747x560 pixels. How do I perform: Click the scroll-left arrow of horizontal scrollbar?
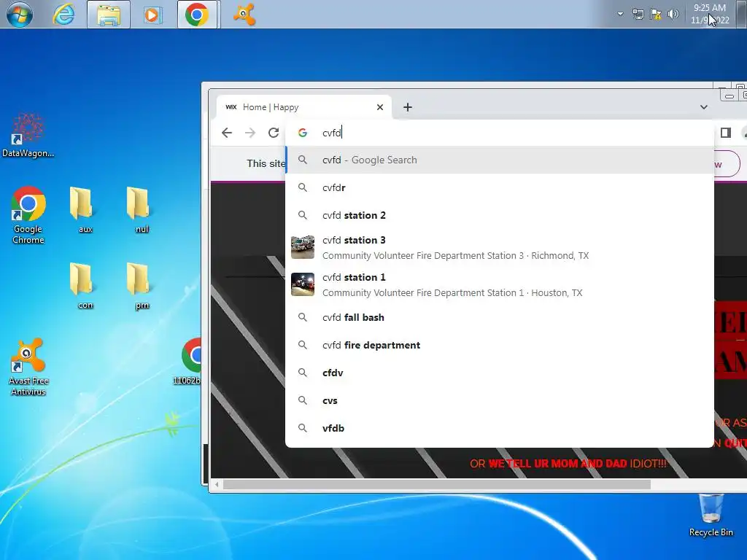point(217,484)
